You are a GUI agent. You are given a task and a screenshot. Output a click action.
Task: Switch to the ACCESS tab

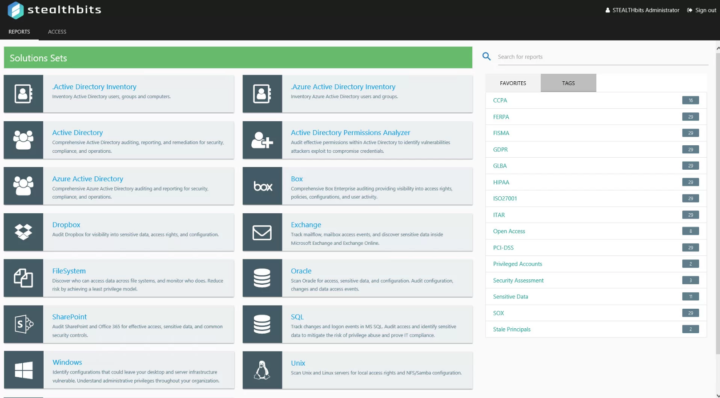57,32
